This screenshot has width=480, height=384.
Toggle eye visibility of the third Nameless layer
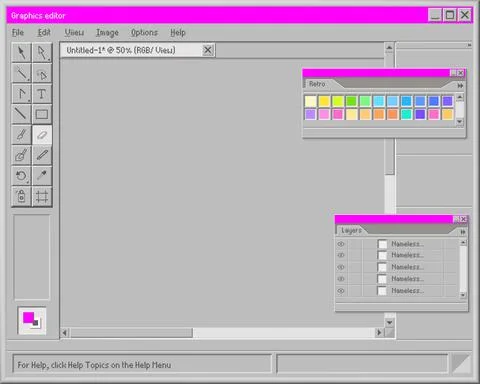tap(341, 267)
